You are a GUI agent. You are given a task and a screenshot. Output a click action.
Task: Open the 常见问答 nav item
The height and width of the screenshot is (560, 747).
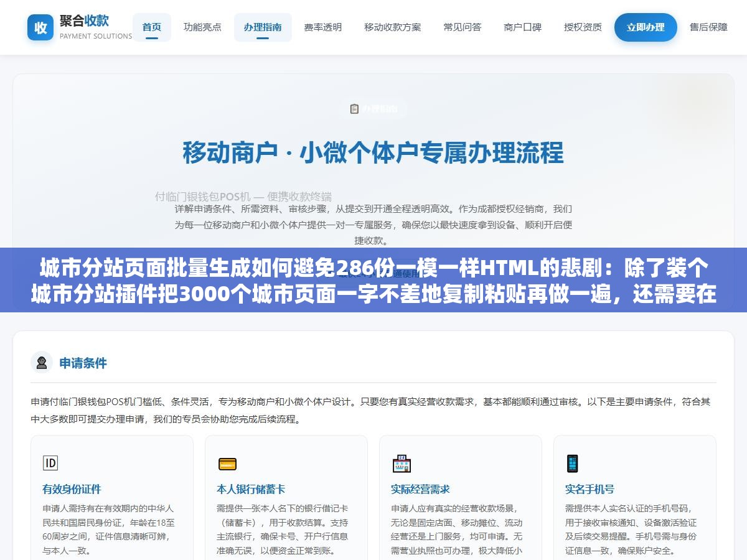coord(463,27)
